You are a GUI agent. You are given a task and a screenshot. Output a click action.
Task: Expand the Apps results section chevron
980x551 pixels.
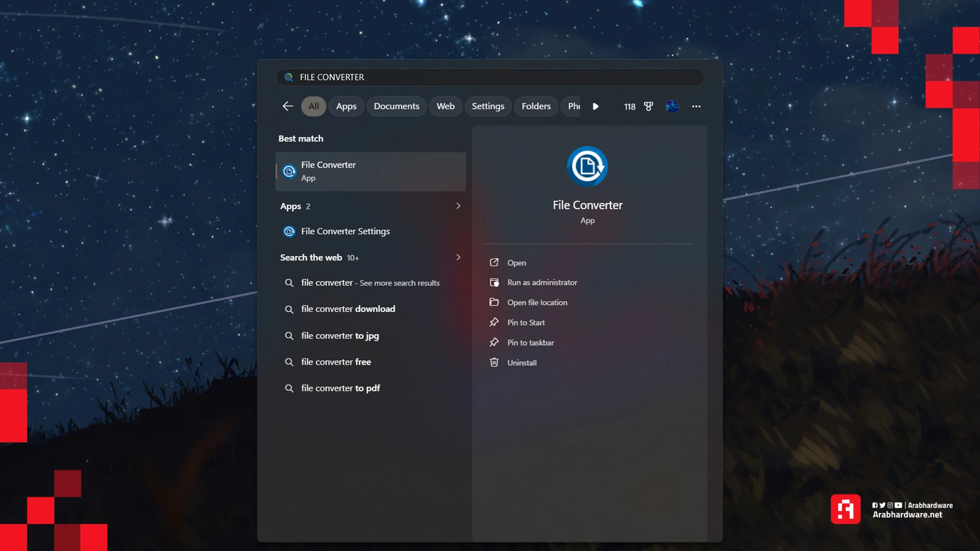coord(458,206)
